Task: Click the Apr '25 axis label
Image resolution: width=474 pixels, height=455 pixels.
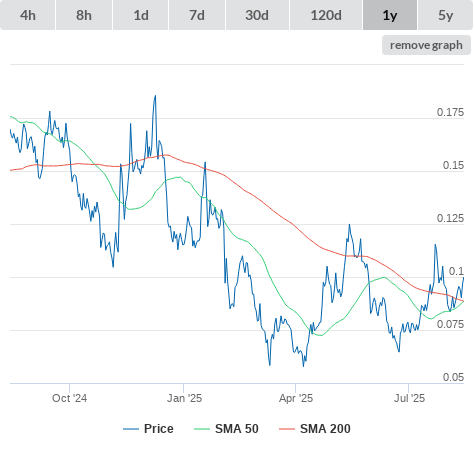Action: pos(296,398)
